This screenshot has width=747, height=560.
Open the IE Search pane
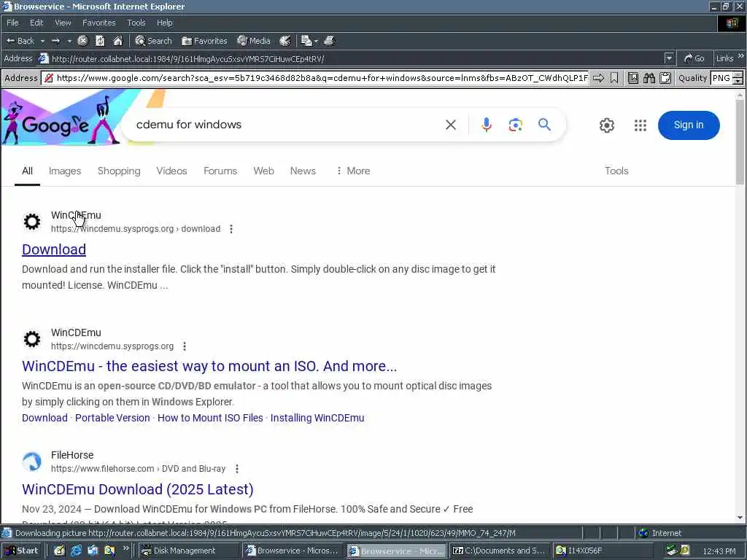pyautogui.click(x=153, y=41)
